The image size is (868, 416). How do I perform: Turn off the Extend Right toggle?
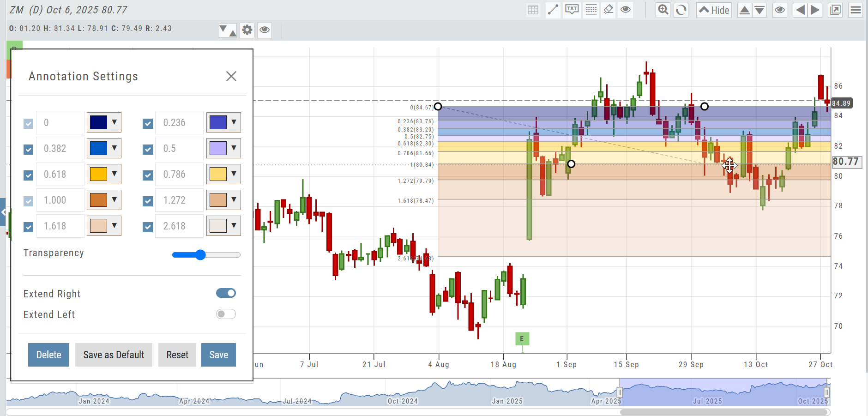tap(226, 293)
